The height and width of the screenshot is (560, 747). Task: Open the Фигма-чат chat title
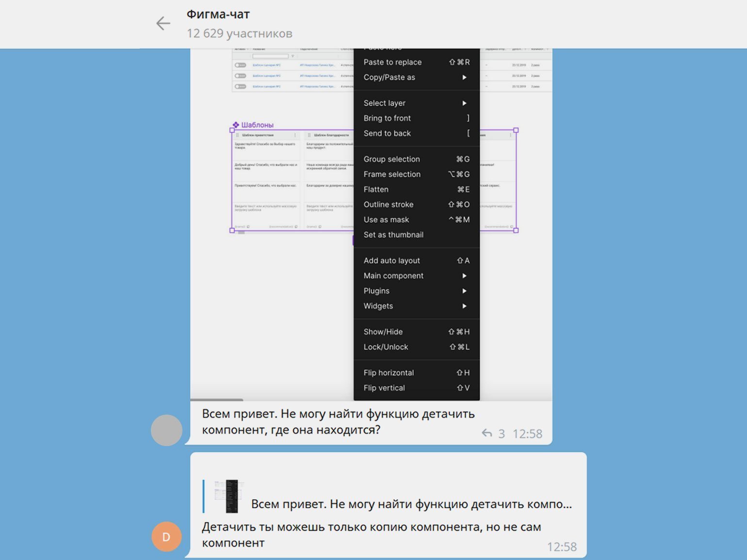pos(218,15)
